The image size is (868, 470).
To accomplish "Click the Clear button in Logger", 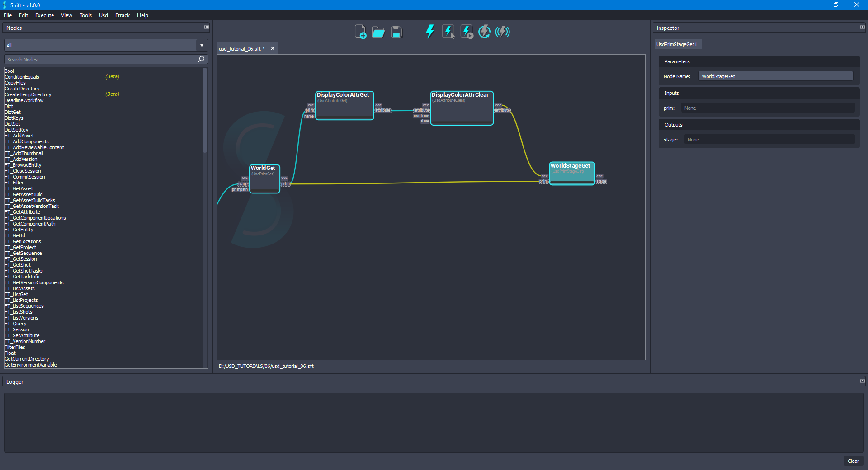I will [x=853, y=461].
